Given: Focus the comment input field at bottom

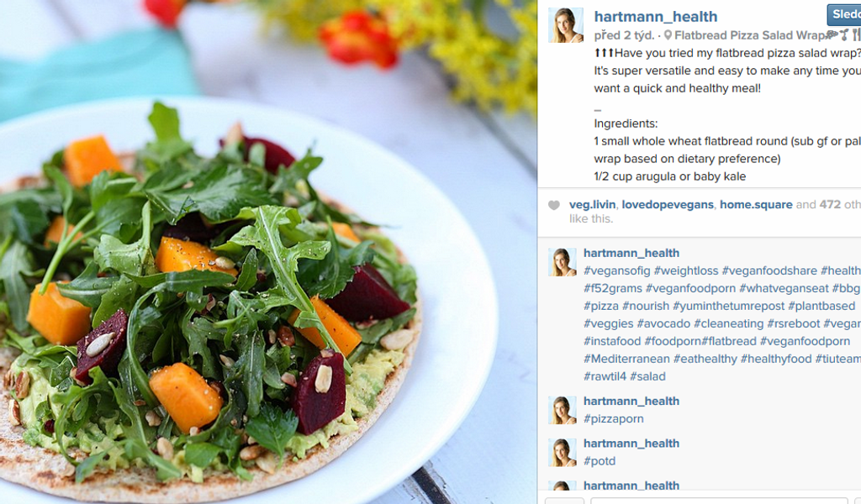Looking at the screenshot, I should point(726,501).
